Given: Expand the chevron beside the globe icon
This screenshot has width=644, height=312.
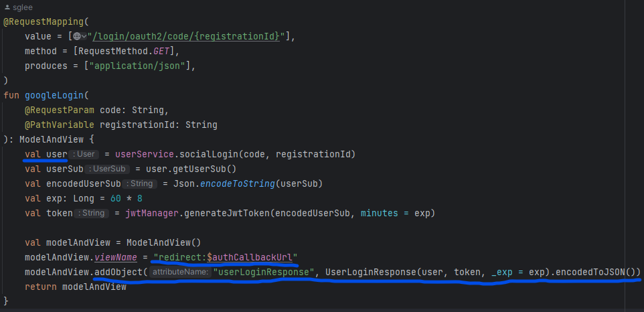Looking at the screenshot, I should [x=84, y=37].
